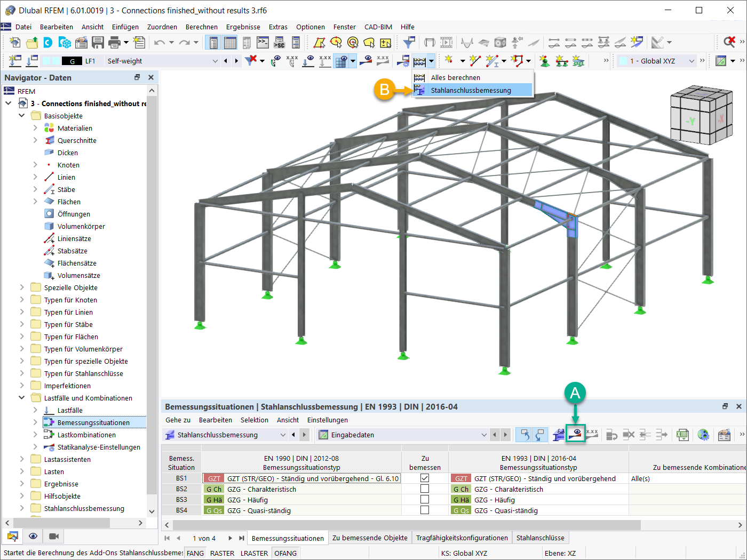Toggle the navigator eye display tab
Screen dimensions: 747x560
click(x=33, y=536)
